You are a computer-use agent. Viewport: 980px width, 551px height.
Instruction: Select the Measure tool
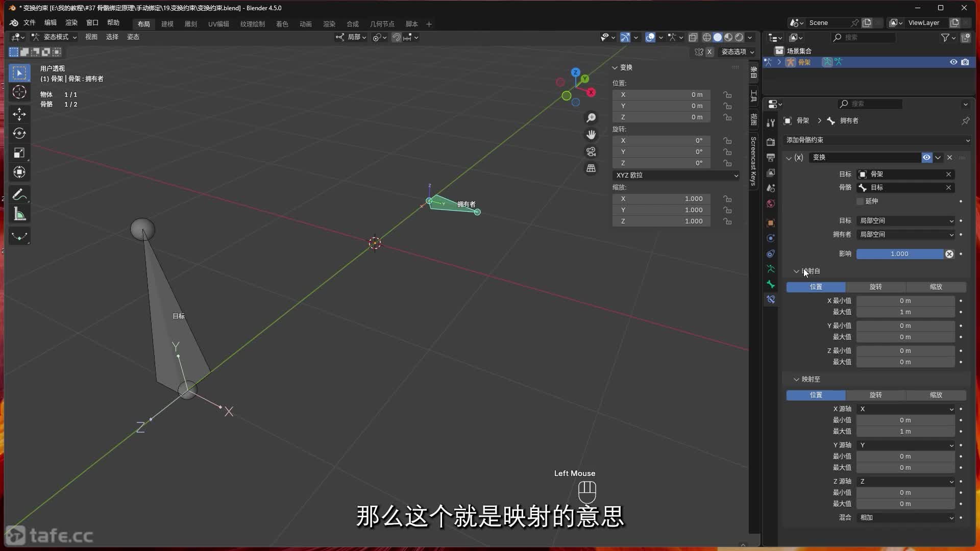click(19, 214)
